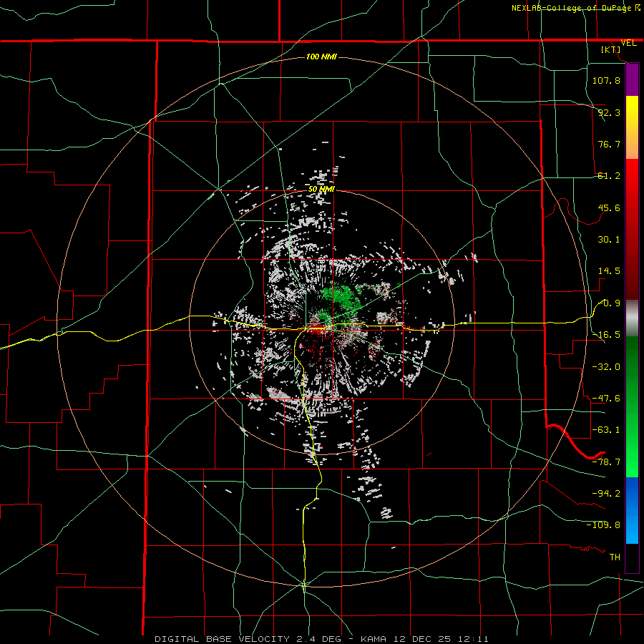Image resolution: width=644 pixels, height=644 pixels.
Task: Click the 30.1 scale value
Action: [609, 240]
